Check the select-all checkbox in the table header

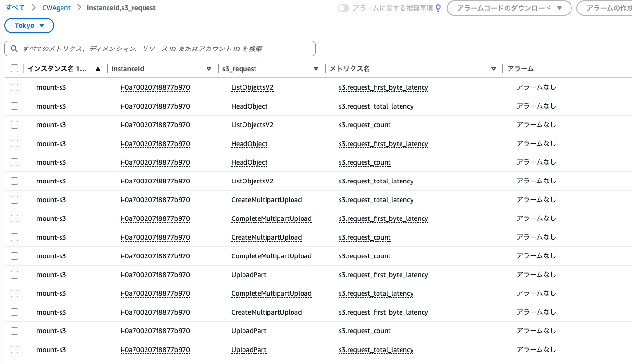tap(14, 68)
